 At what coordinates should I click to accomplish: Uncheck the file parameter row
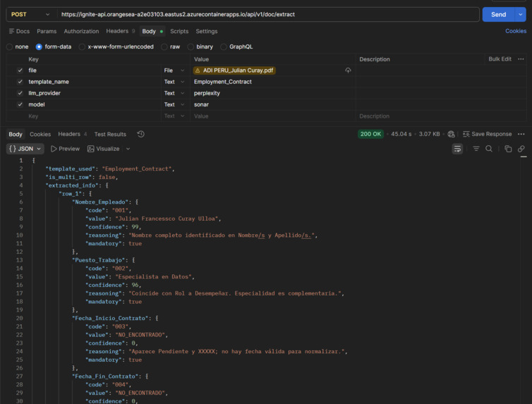(20, 71)
